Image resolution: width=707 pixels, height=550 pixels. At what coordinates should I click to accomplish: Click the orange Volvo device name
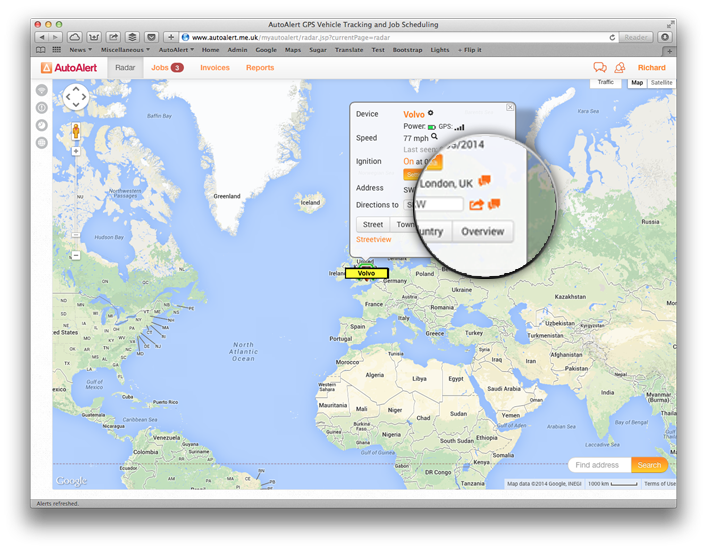coord(414,115)
